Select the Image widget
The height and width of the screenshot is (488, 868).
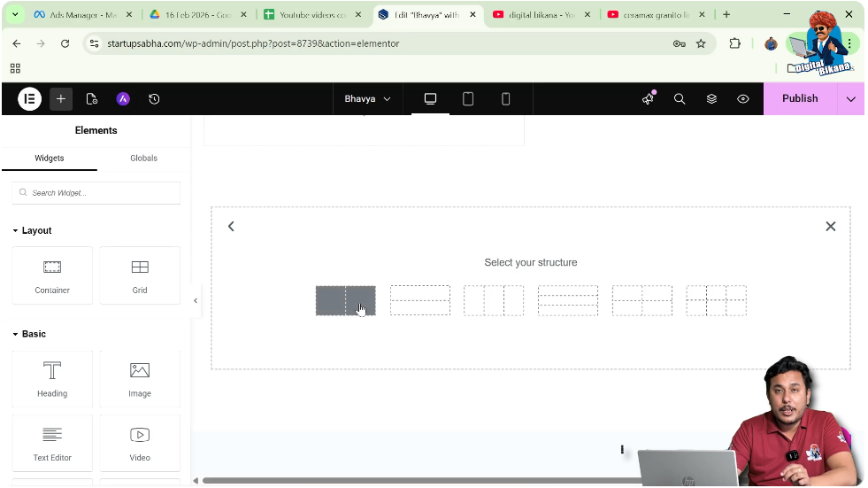pos(140,379)
